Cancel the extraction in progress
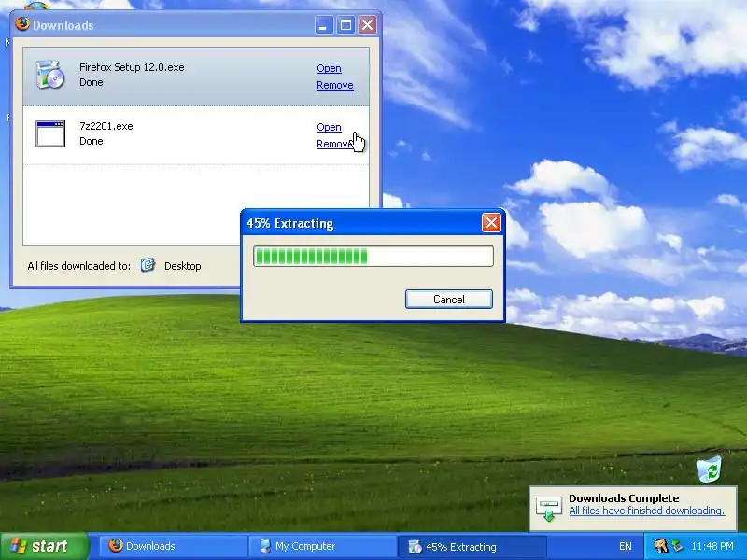This screenshot has width=747, height=560. (449, 299)
